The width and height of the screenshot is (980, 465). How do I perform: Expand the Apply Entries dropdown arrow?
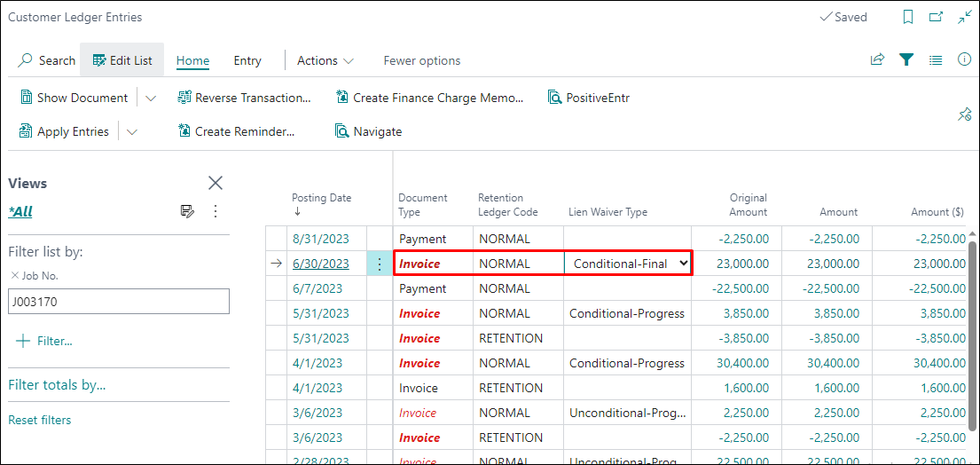tap(132, 131)
